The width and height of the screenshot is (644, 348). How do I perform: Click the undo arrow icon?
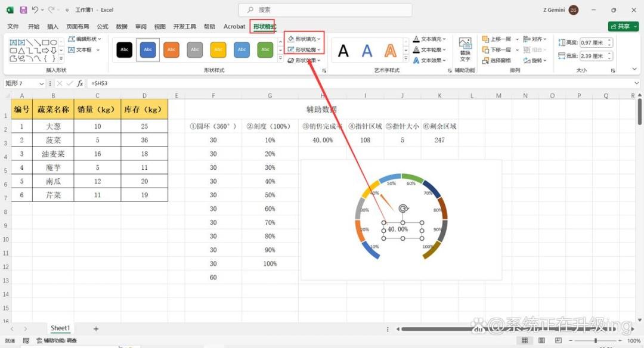[35, 10]
